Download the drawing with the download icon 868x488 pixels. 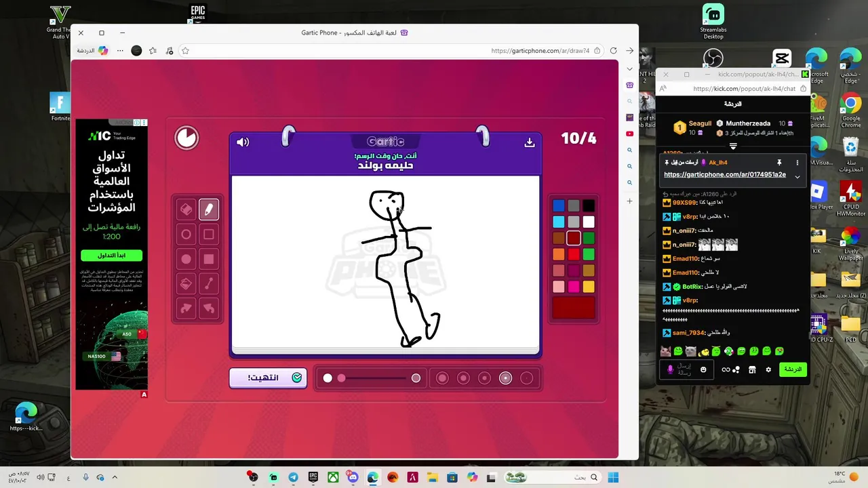(530, 142)
